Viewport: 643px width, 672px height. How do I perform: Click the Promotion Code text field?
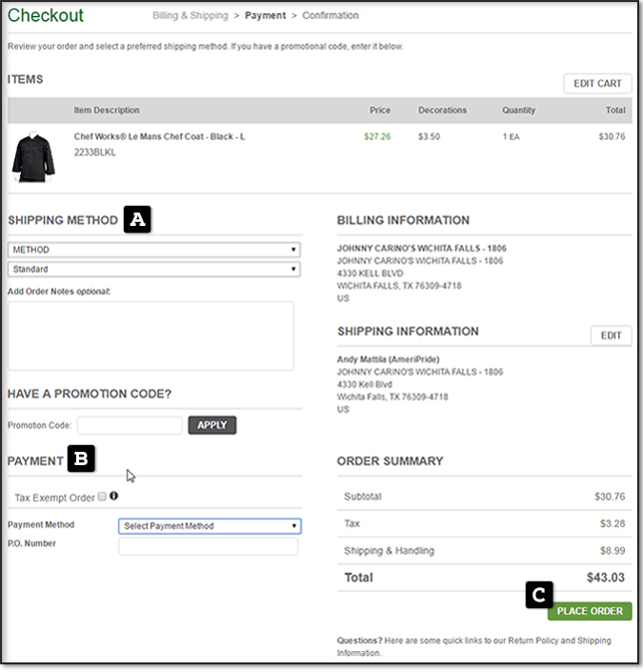tap(130, 425)
